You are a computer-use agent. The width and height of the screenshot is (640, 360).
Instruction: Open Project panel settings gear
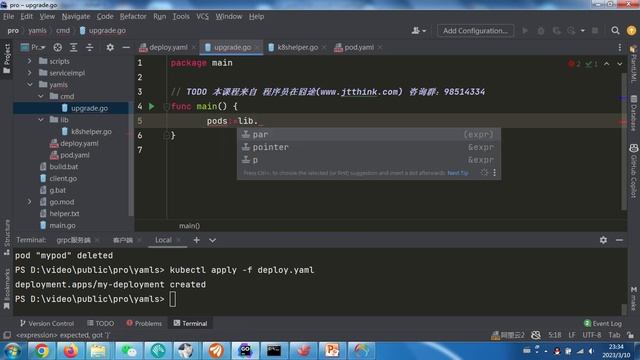[x=110, y=47]
